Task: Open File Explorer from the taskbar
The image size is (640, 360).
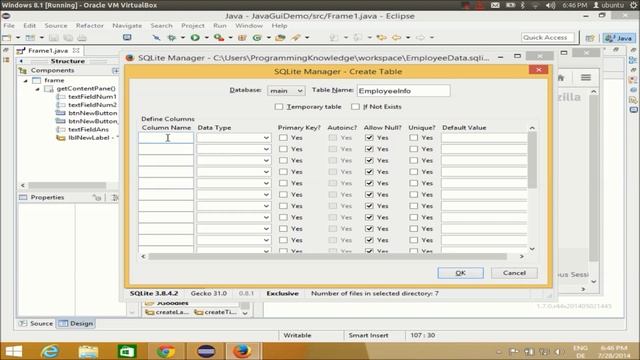Action: pos(88,351)
